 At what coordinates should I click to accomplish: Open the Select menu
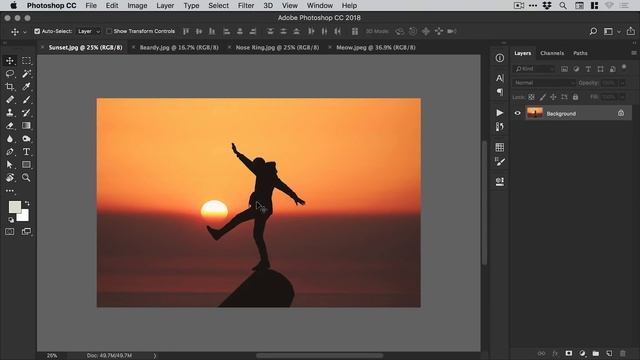click(218, 6)
